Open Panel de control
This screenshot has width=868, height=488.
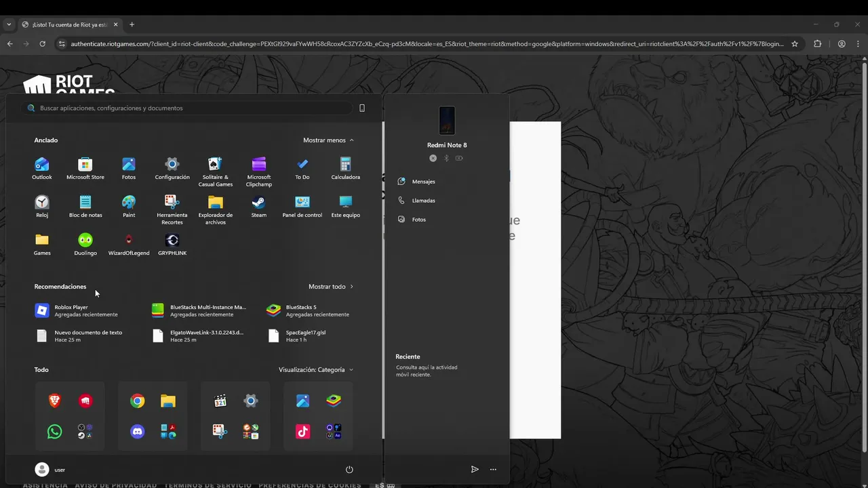(302, 207)
